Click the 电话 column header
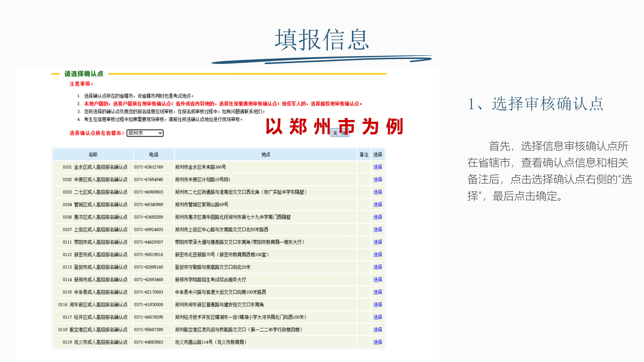 pyautogui.click(x=154, y=154)
